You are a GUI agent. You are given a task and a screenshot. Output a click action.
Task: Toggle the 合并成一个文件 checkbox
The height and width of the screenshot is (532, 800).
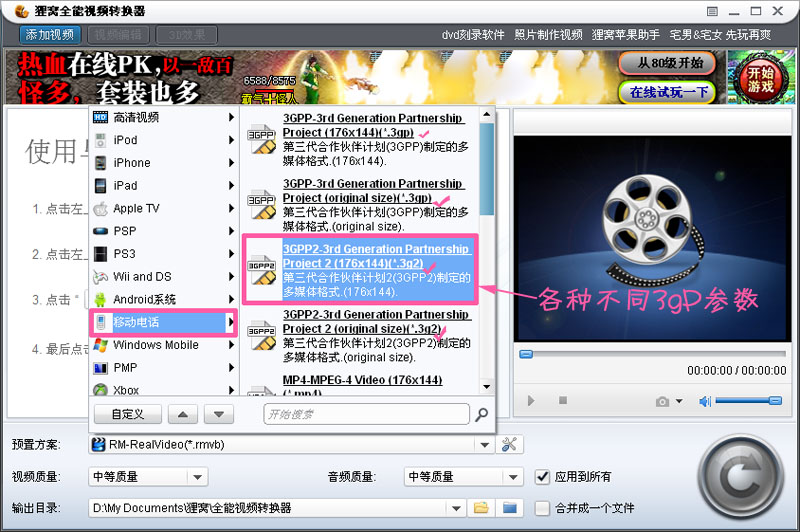(x=542, y=508)
